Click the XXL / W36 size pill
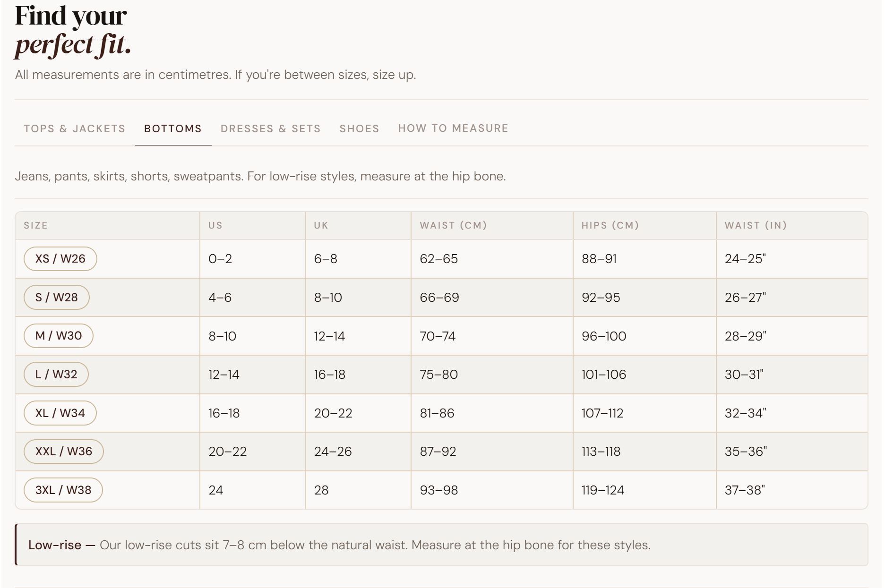Image resolution: width=885 pixels, height=588 pixels. point(63,452)
